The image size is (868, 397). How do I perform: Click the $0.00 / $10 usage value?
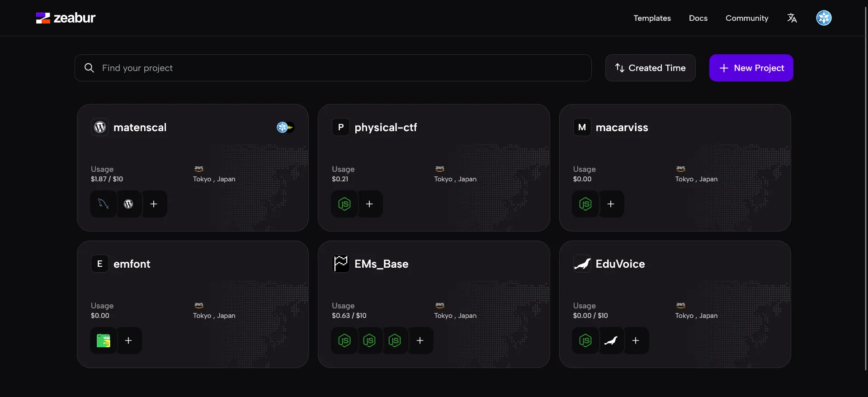(x=590, y=316)
